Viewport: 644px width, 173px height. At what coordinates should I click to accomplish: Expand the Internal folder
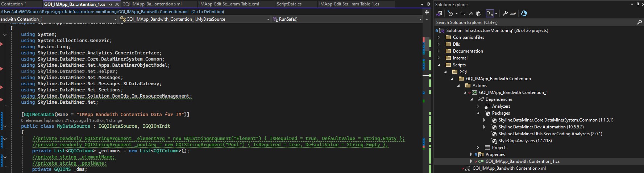[439, 58]
